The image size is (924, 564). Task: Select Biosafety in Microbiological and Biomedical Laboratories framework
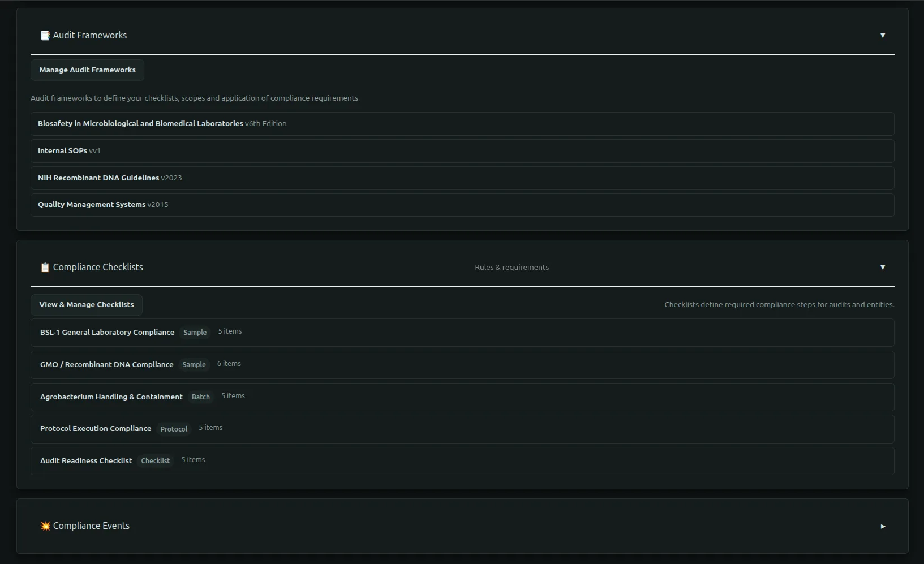tap(462, 123)
